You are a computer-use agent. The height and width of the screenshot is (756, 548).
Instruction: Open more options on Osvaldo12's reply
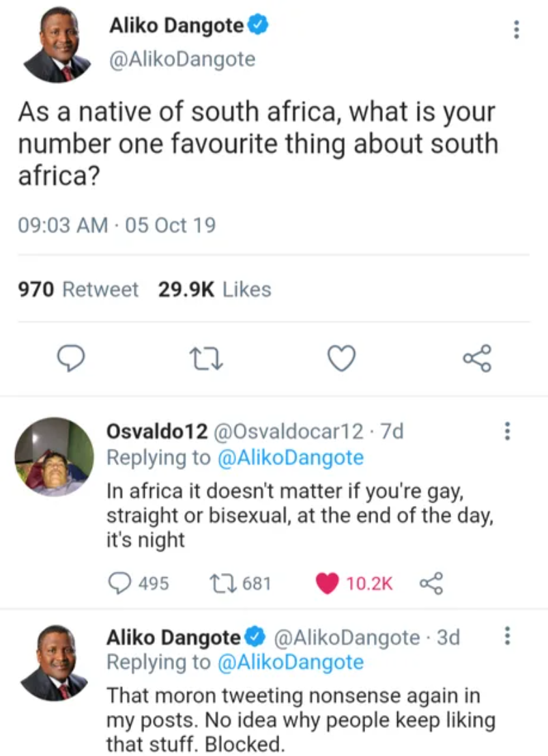(506, 431)
